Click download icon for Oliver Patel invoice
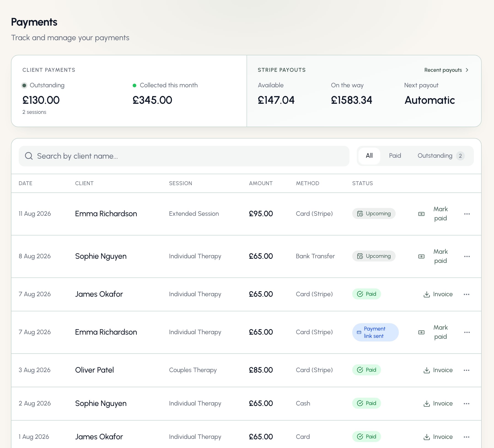This screenshot has height=448, width=494. tap(427, 370)
